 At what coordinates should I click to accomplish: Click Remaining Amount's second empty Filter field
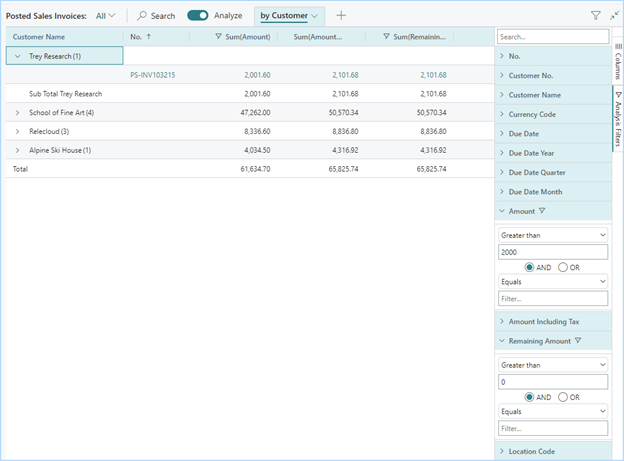(x=553, y=428)
